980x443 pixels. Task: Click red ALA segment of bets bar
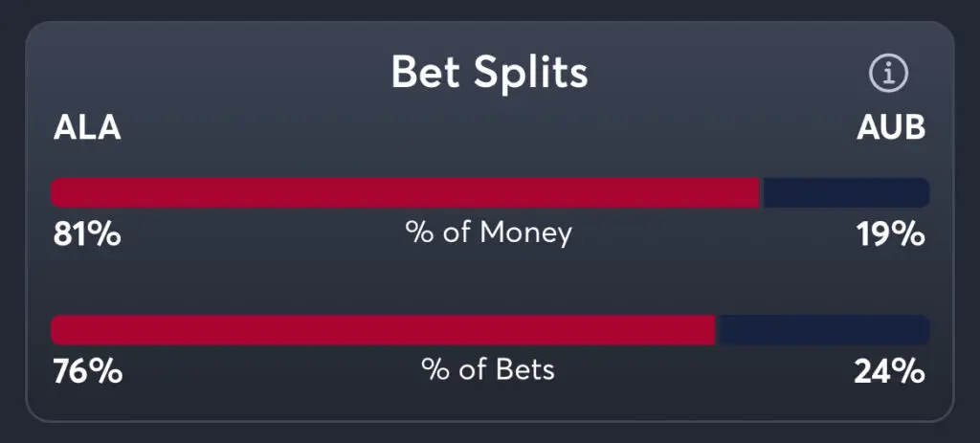coord(383,330)
